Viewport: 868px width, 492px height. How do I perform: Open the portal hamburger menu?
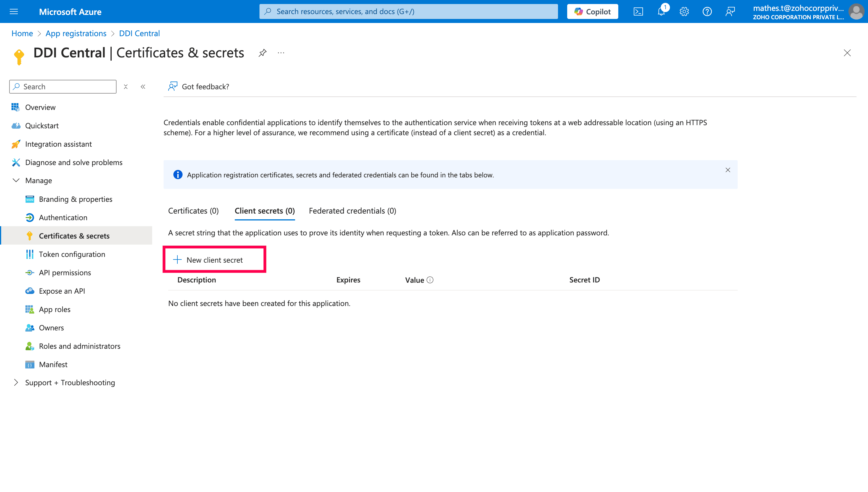point(14,11)
